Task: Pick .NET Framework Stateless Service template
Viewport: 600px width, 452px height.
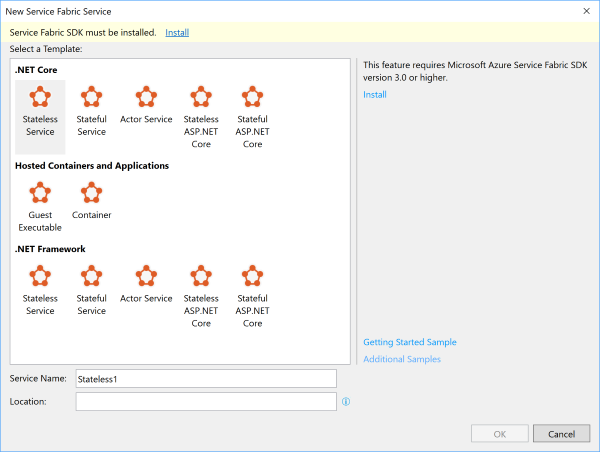Action: (x=40, y=289)
